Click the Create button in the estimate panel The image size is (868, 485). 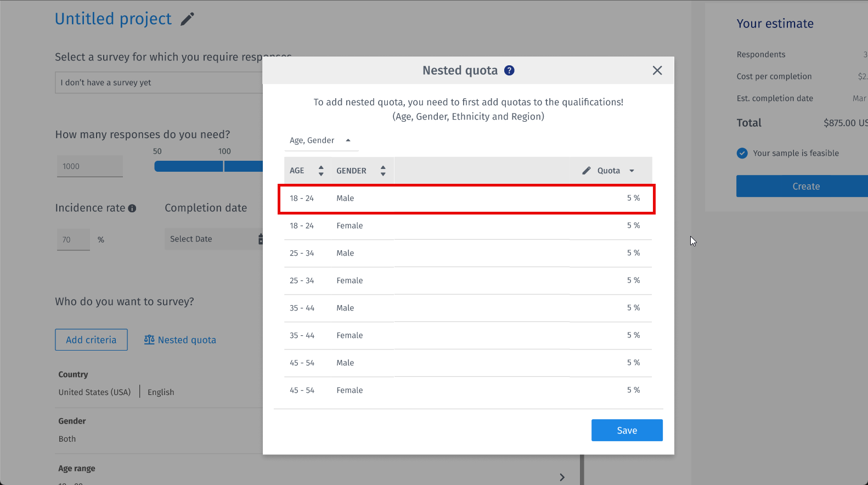point(805,186)
